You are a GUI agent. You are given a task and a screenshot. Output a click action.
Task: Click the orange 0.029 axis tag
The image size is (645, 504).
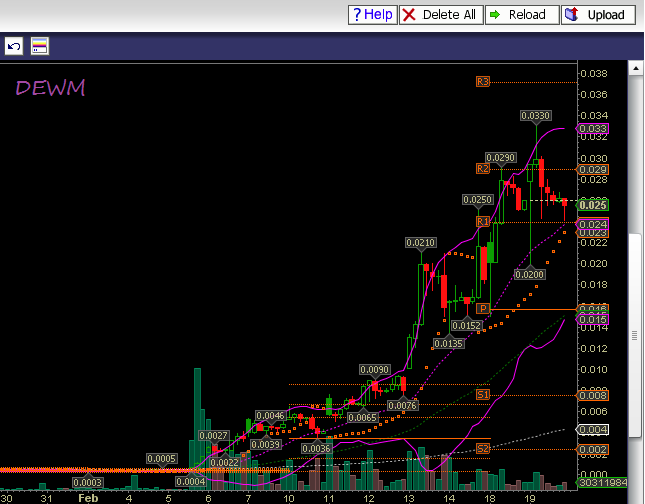592,169
